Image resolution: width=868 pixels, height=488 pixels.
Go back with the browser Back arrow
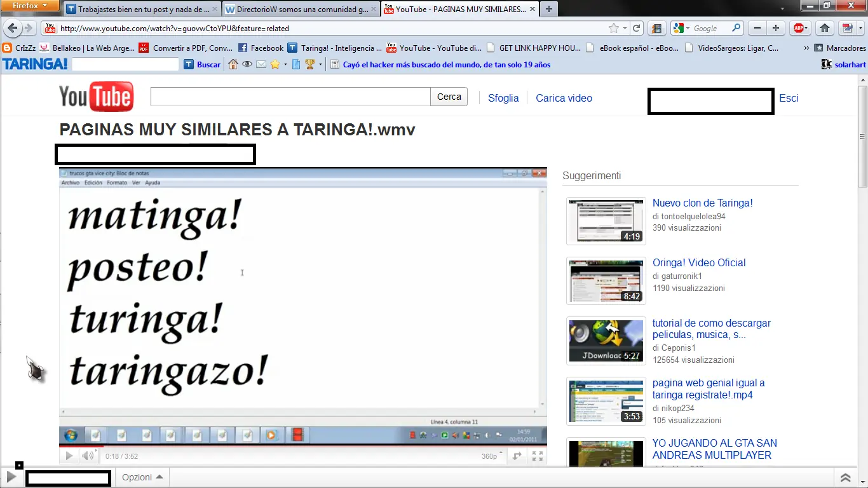12,28
